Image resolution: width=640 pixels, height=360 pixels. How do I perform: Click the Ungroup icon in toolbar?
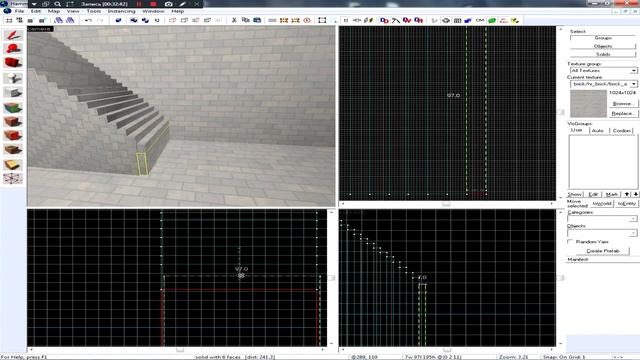[x=145, y=20]
